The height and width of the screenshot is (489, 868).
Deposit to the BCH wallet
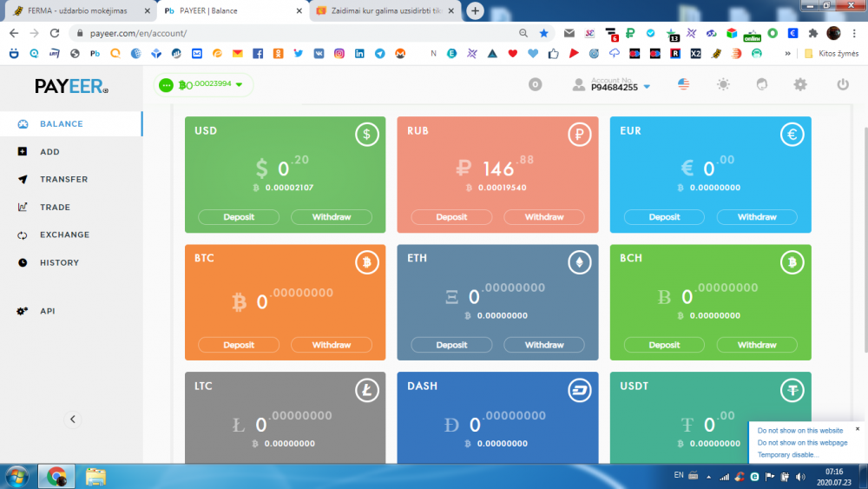pyautogui.click(x=664, y=345)
